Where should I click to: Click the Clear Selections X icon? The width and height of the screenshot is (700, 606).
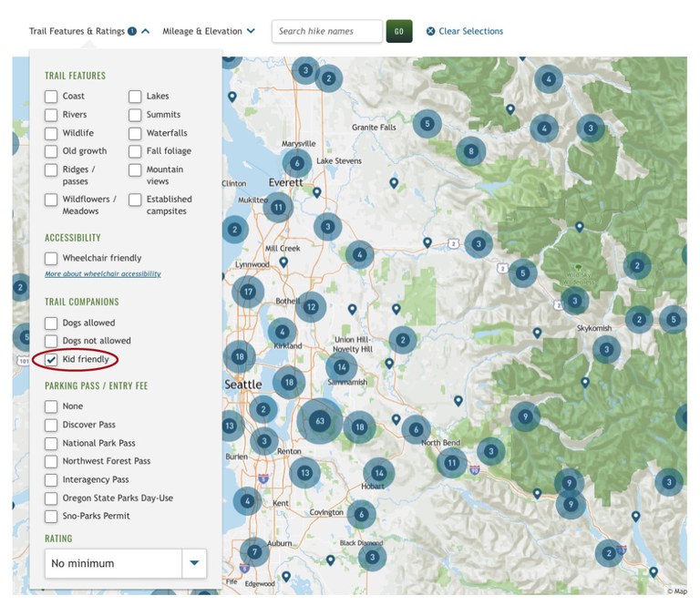tap(430, 31)
